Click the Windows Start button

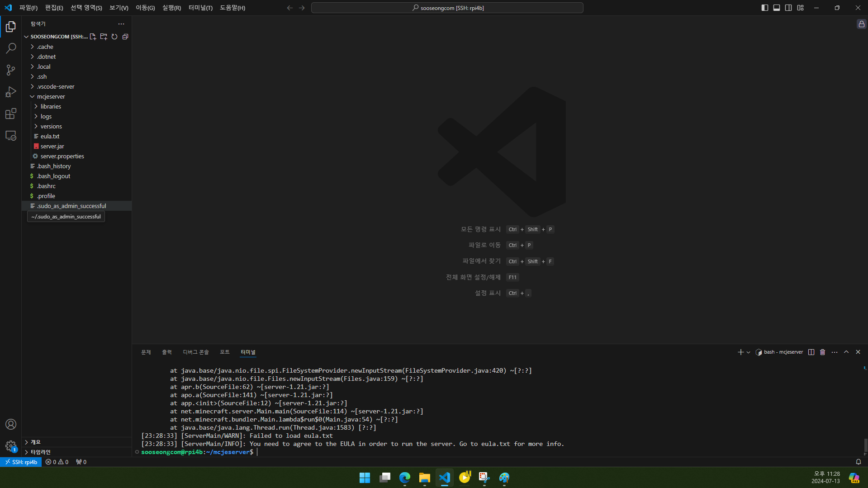click(x=365, y=478)
